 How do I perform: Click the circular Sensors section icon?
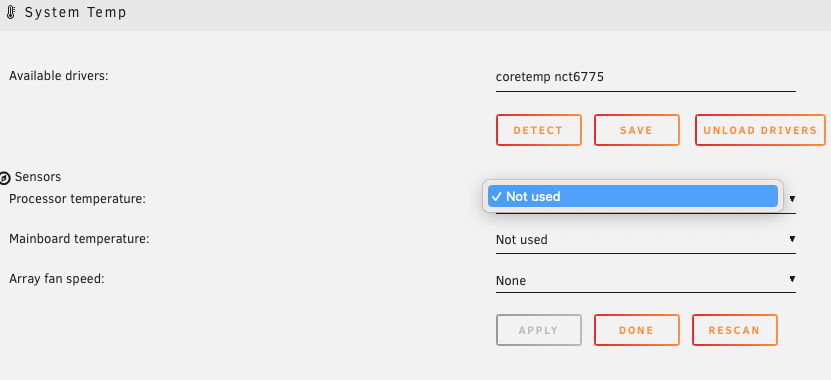point(5,178)
